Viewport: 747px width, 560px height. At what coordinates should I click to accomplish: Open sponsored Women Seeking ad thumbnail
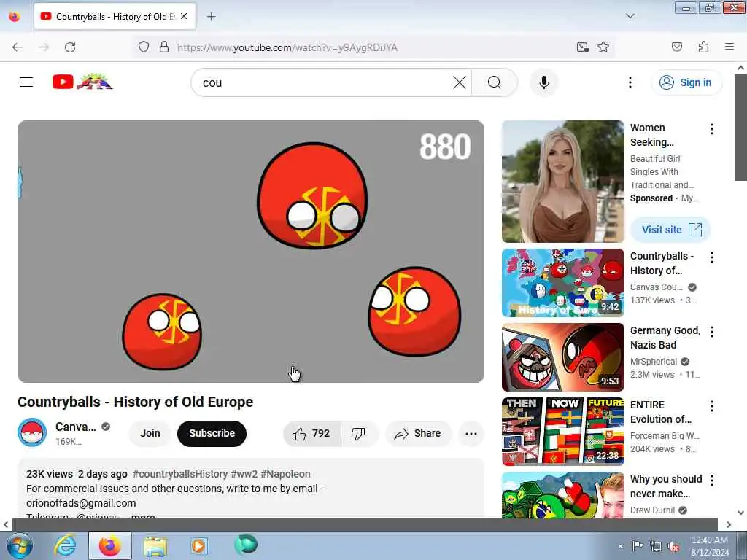(x=562, y=182)
